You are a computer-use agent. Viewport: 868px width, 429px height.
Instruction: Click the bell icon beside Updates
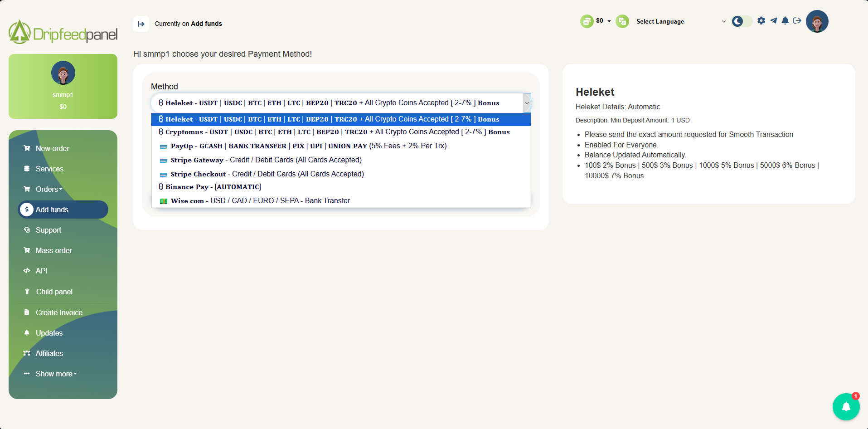27,333
